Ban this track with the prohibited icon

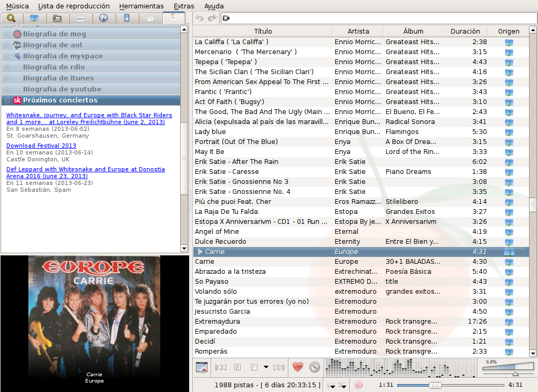pyautogui.click(x=315, y=367)
